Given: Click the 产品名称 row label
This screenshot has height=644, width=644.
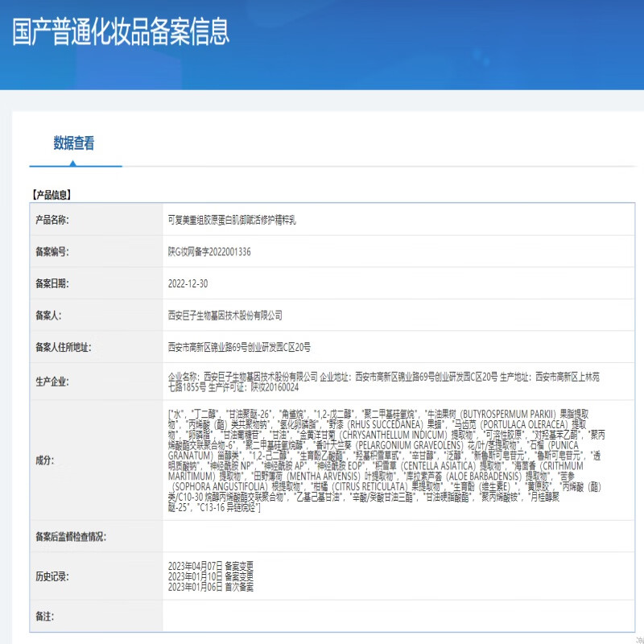Looking at the screenshot, I should coord(52,220).
